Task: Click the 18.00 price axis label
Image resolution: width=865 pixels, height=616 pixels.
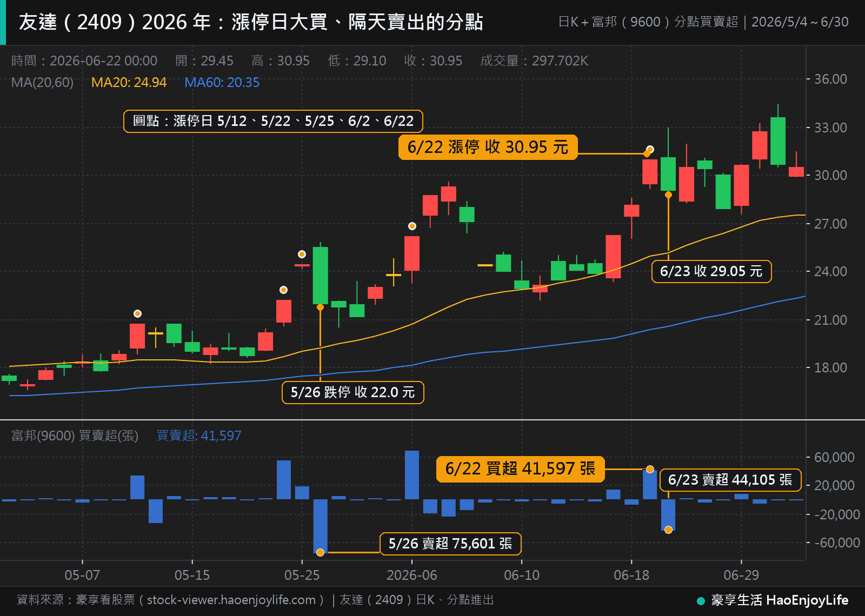Action: coord(830,367)
